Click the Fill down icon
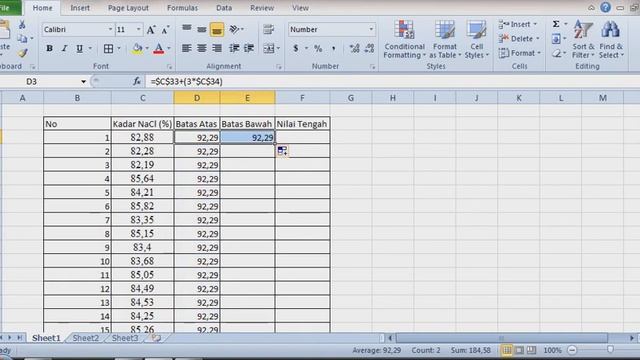640x360 pixels. pos(556,39)
